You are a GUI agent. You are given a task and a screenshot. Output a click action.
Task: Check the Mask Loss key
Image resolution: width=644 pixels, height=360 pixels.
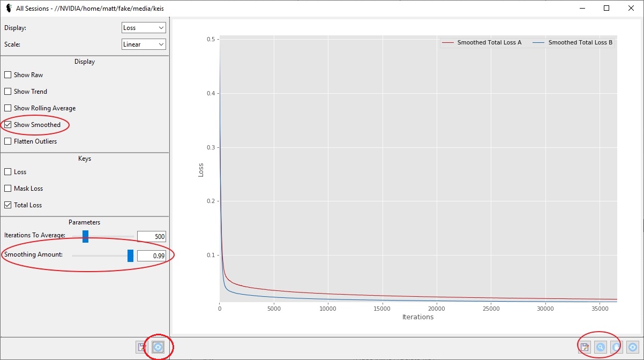(8, 189)
